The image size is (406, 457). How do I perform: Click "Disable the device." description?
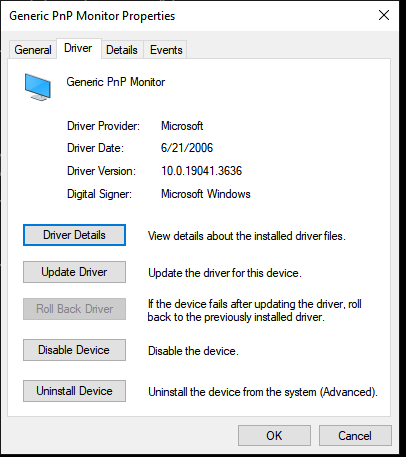[x=193, y=351]
